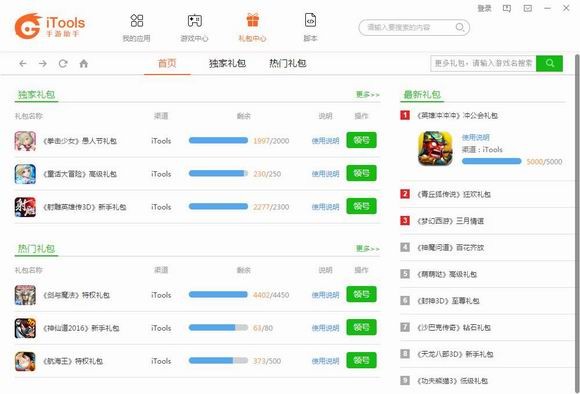Image resolution: width=580 pixels, height=394 pixels.
Task: Click the 《神仙道2016》新手礼包 name text
Action: coord(81,328)
